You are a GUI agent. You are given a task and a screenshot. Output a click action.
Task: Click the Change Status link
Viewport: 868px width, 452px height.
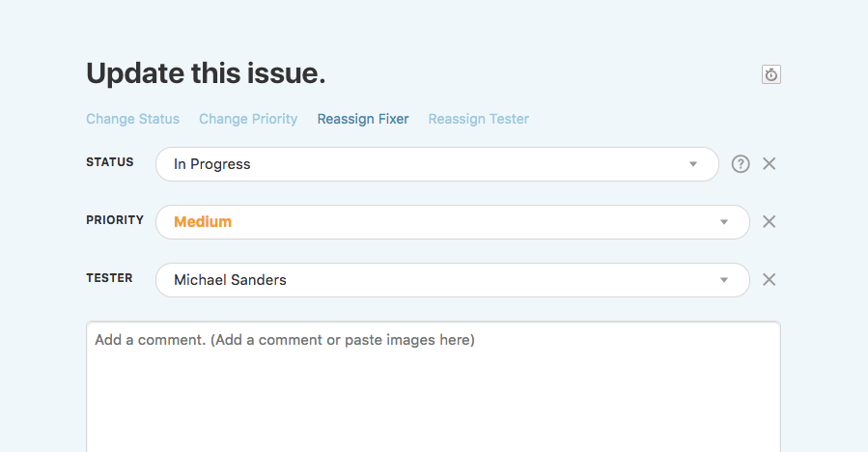(x=132, y=119)
